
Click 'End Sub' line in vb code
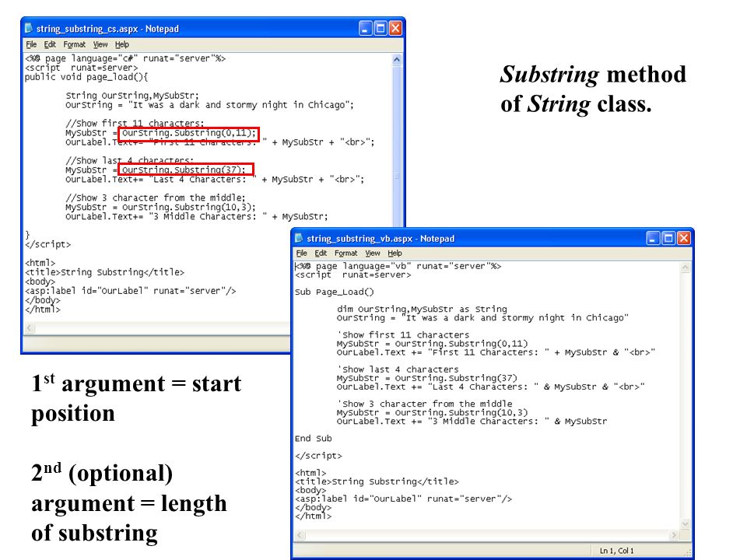(313, 439)
